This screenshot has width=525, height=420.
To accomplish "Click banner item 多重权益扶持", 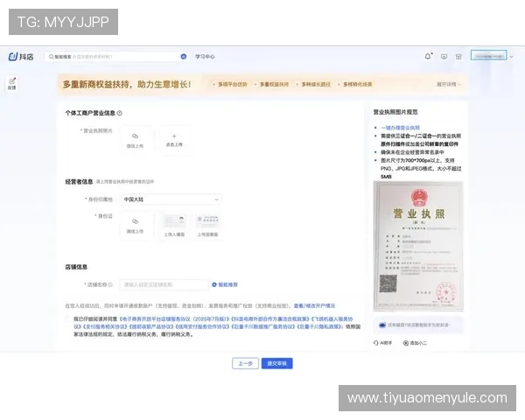I will 274,84.
